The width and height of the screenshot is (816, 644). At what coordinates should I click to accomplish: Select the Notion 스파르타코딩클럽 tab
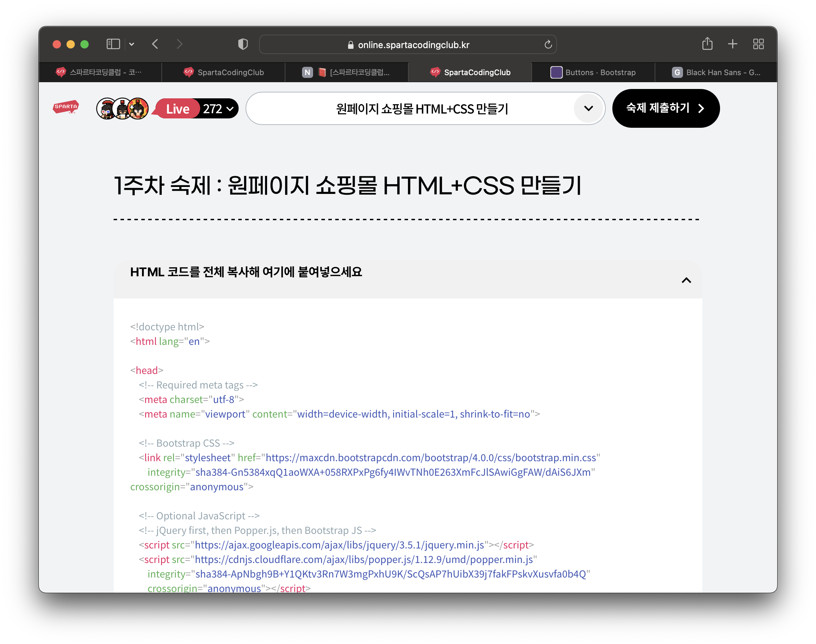click(346, 72)
